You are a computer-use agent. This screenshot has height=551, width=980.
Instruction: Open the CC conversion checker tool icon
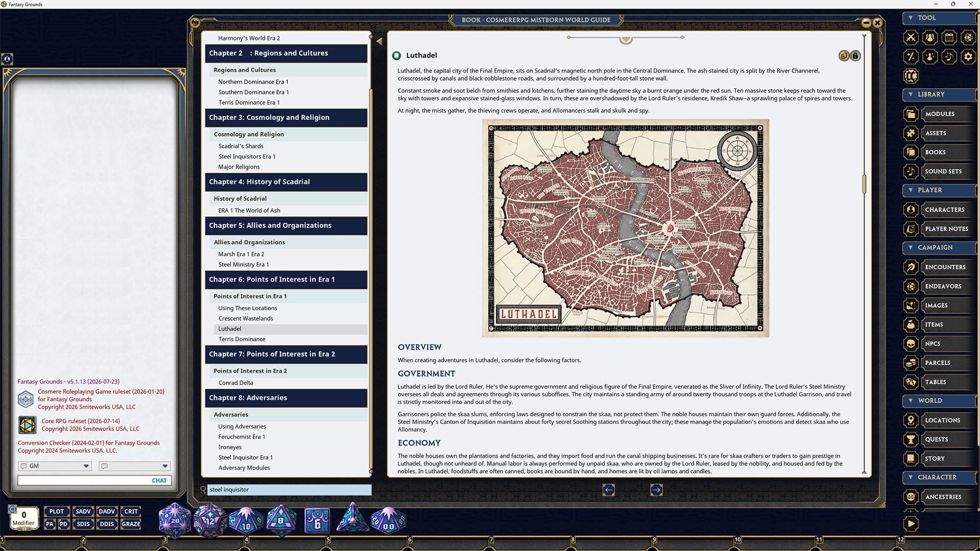[911, 76]
